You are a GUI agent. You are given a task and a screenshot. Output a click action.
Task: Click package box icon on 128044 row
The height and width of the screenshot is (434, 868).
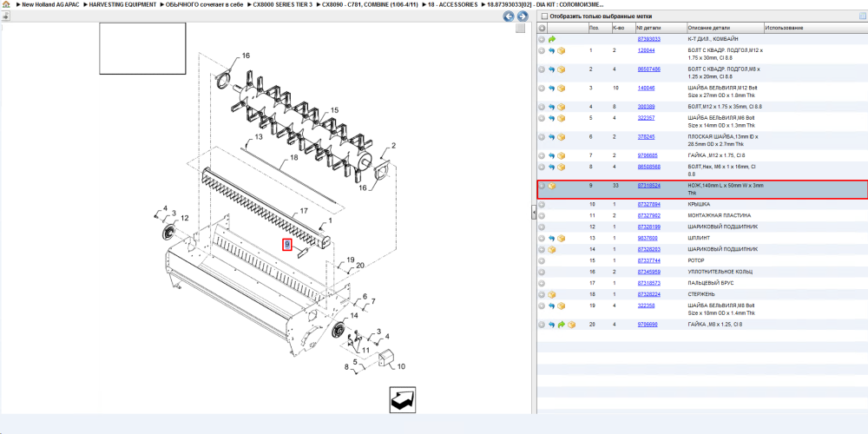562,50
